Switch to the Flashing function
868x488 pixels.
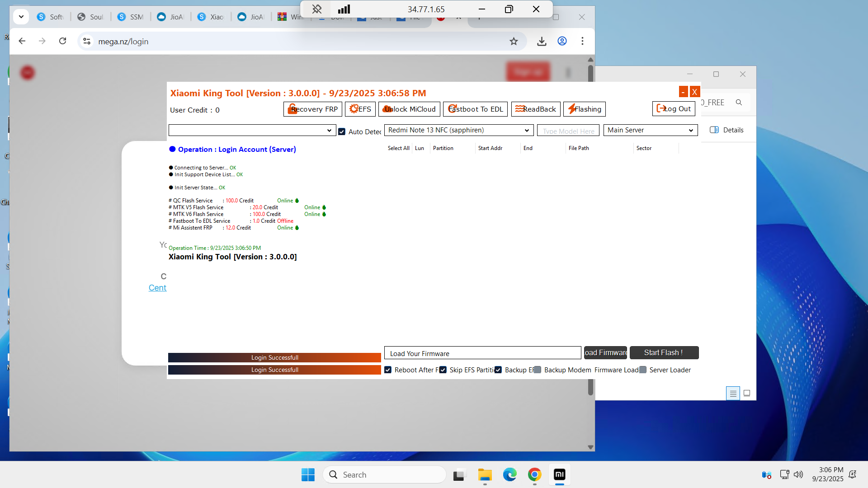click(585, 109)
